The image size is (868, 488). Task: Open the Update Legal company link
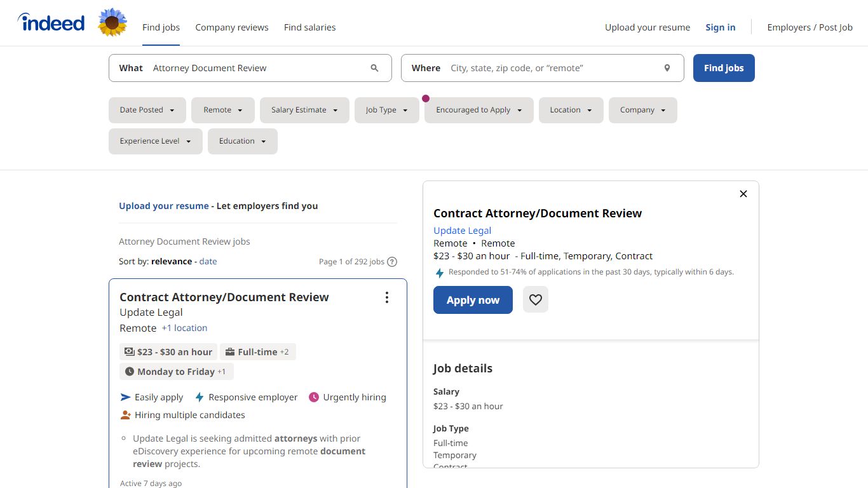click(x=462, y=231)
